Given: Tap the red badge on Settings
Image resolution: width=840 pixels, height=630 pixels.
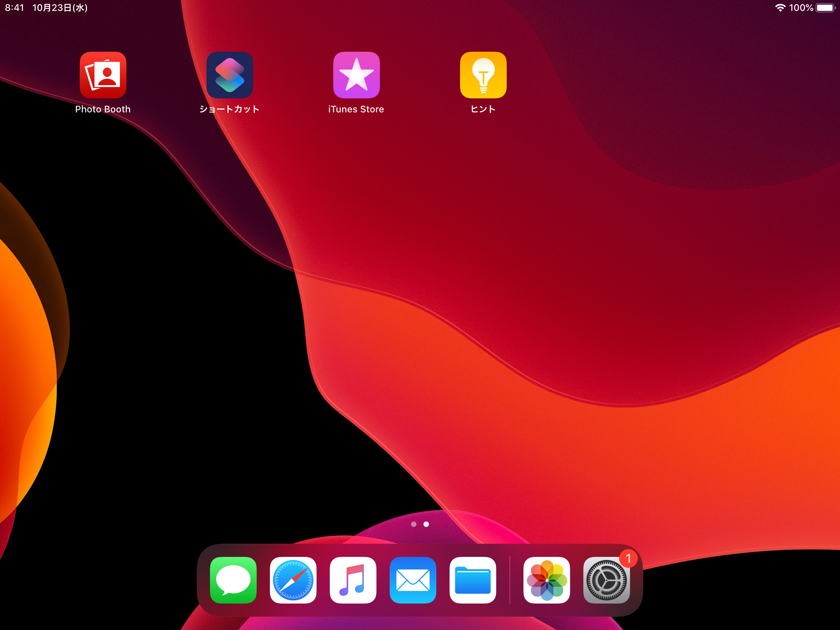Looking at the screenshot, I should point(628,558).
